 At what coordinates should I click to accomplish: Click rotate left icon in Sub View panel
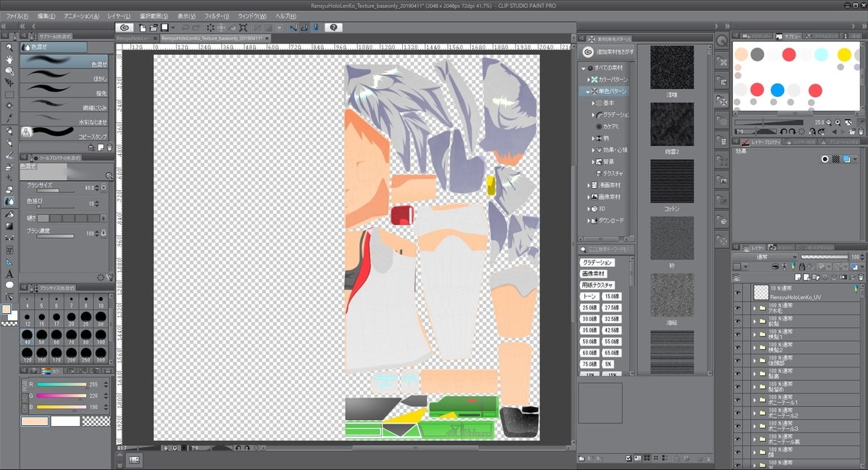(x=783, y=131)
